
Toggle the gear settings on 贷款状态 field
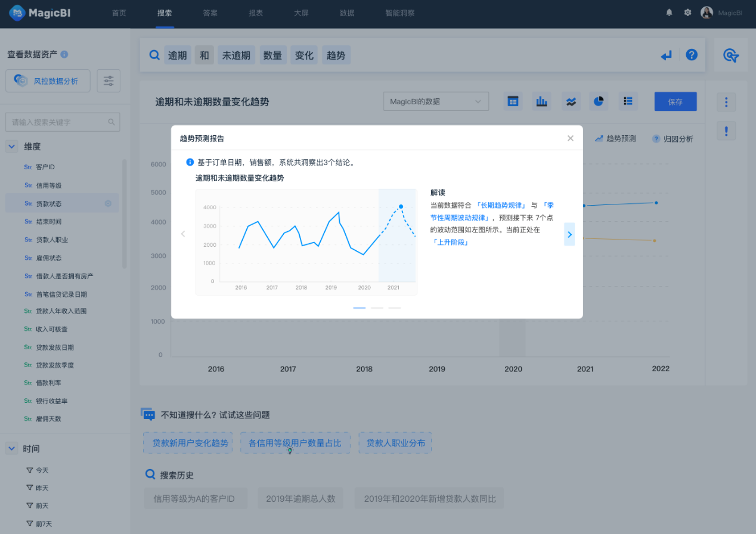pos(109,203)
